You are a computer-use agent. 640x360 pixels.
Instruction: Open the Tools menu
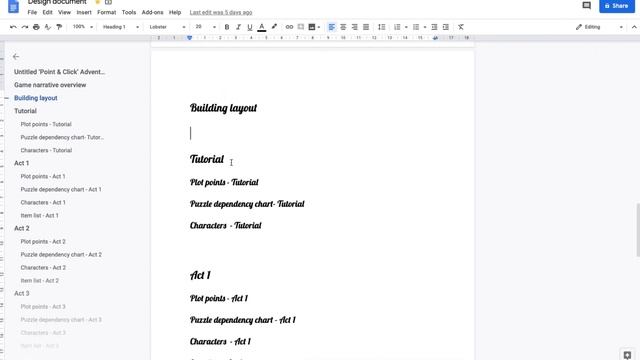[x=129, y=12]
